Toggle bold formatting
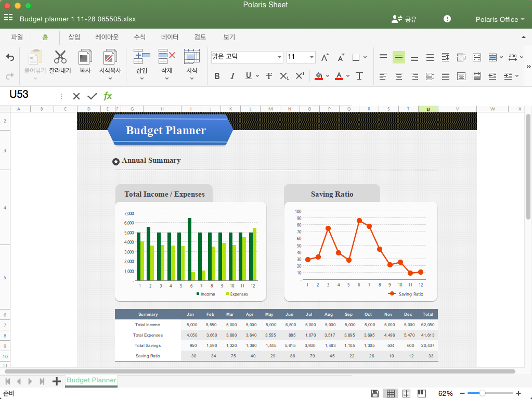The image size is (532, 399). [x=217, y=76]
